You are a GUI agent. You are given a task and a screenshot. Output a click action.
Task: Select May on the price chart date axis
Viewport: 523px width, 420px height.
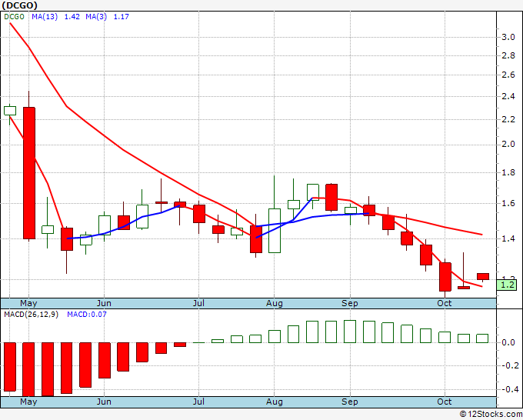28,303
